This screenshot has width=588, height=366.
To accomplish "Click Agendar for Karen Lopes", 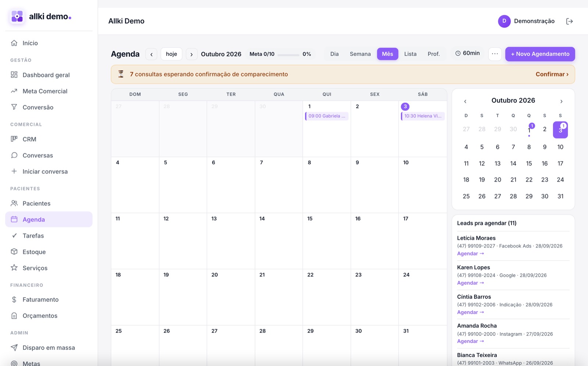I will 470,283.
